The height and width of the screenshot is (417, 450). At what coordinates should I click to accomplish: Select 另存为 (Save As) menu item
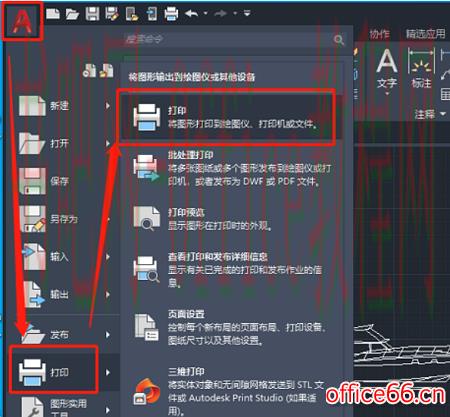pos(64,219)
